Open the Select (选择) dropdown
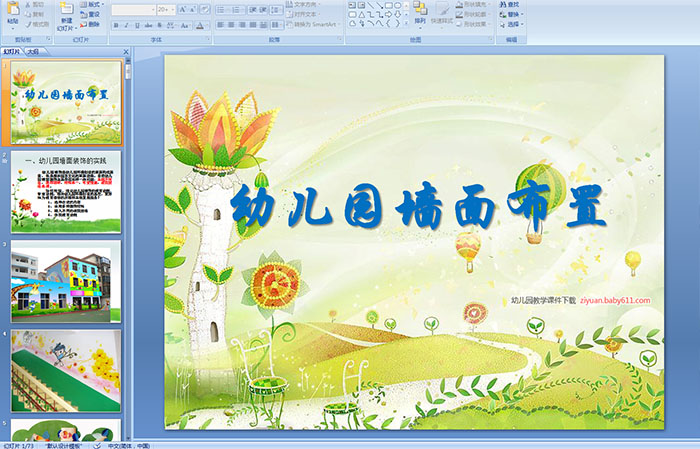 point(512,24)
